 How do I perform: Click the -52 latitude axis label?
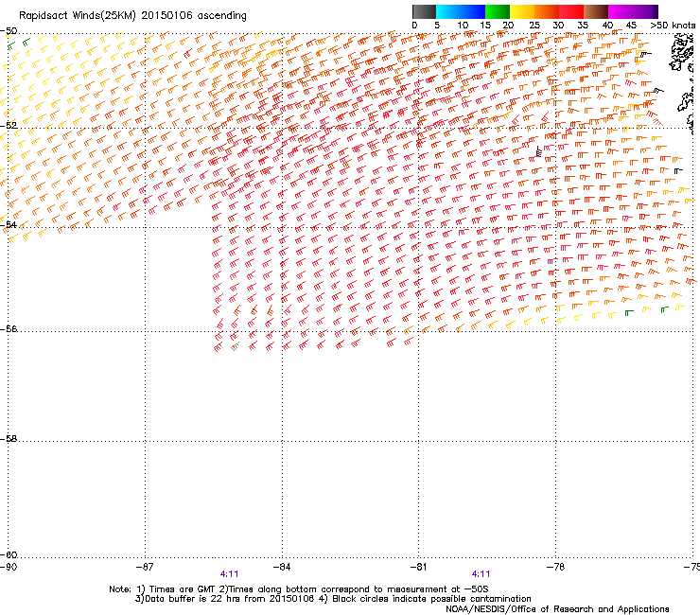(9, 126)
